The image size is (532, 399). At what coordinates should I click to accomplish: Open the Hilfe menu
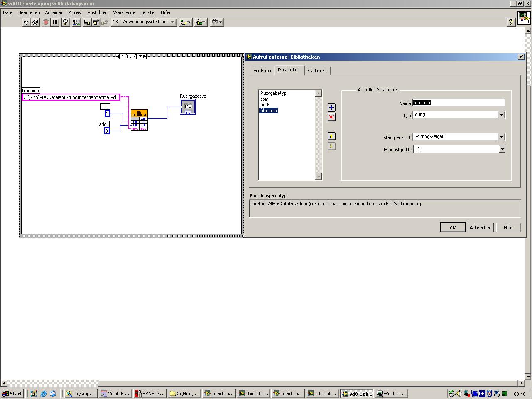[x=165, y=12]
